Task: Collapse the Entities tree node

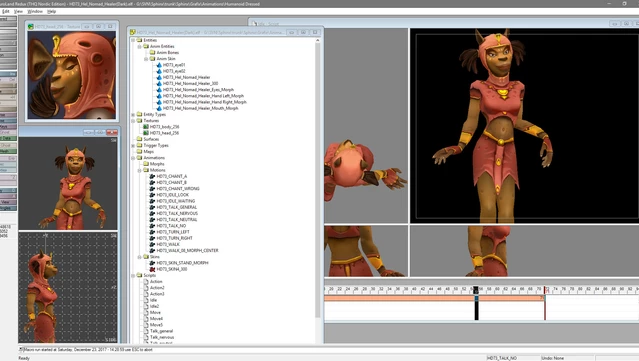Action: pos(133,40)
